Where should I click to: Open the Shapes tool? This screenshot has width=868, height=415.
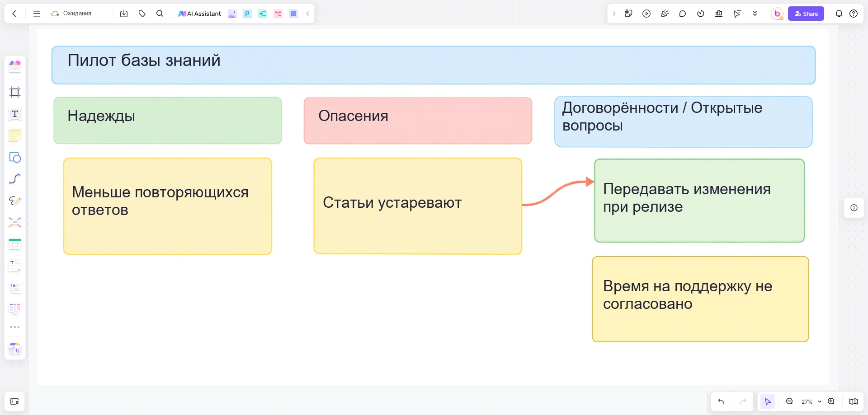[x=15, y=157]
